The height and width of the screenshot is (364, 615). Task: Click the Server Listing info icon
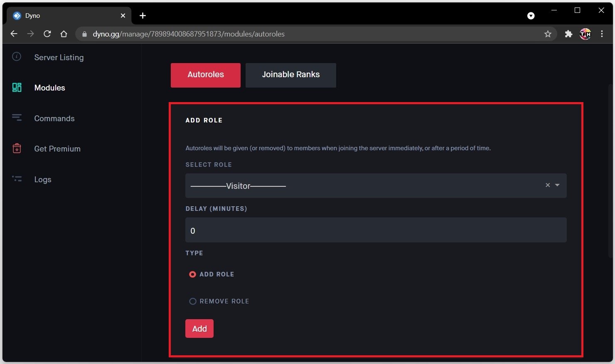tap(17, 57)
